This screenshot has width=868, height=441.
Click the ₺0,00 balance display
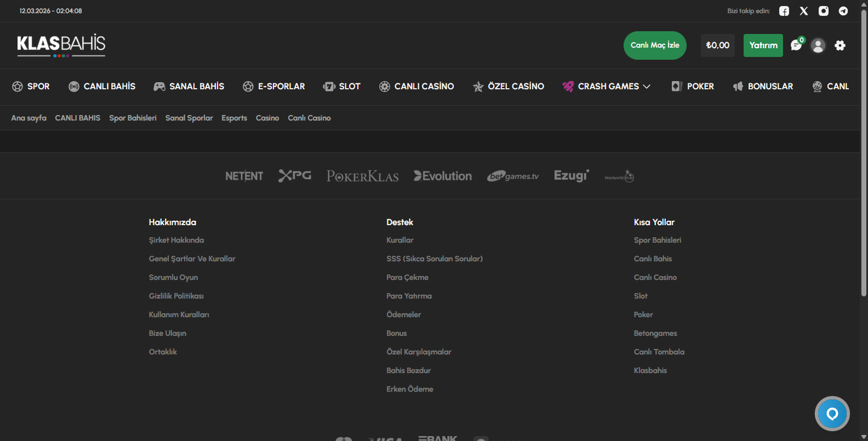717,45
